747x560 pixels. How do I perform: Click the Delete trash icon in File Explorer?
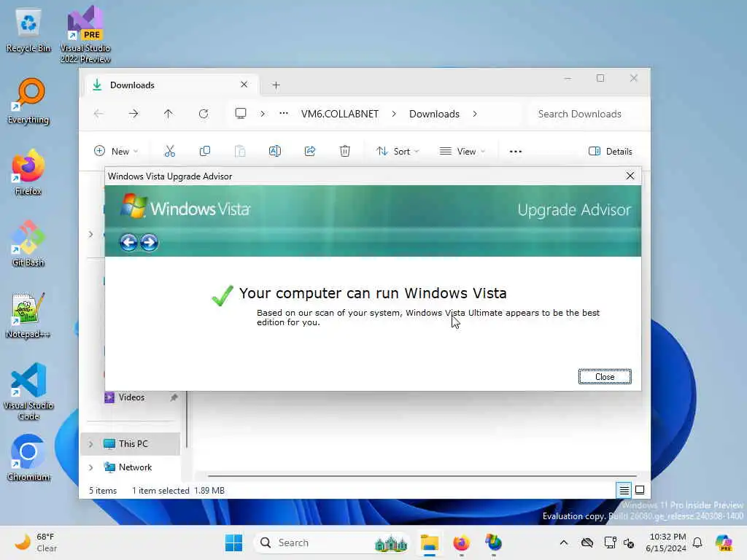click(x=345, y=151)
